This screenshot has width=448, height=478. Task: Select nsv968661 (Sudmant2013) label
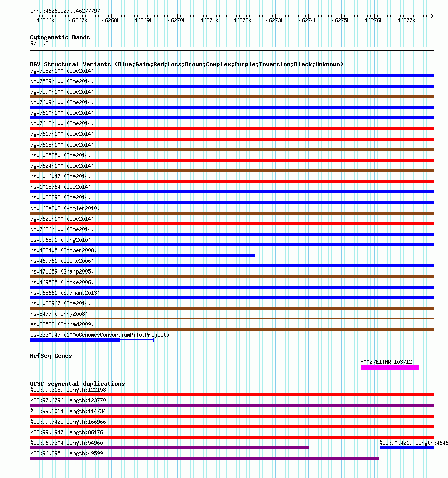tap(65, 293)
